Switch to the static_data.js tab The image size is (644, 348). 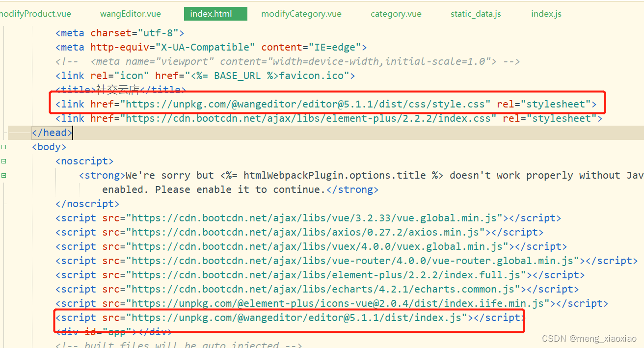pyautogui.click(x=475, y=13)
